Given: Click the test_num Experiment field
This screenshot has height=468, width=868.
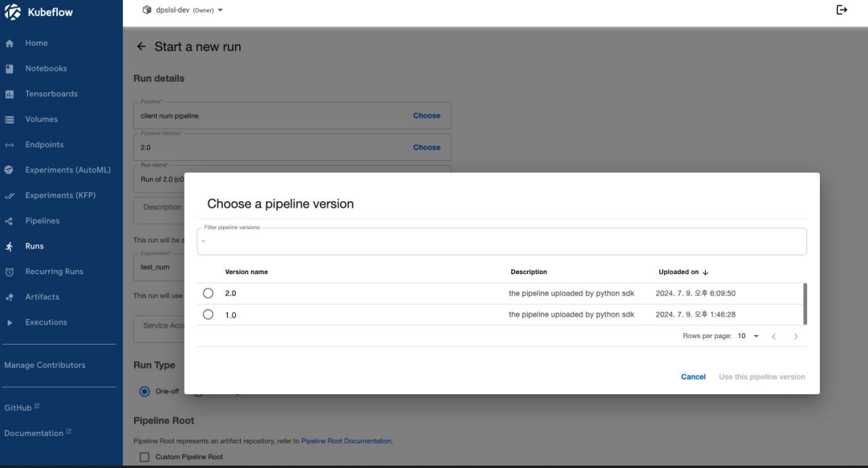Looking at the screenshot, I should tap(159, 267).
